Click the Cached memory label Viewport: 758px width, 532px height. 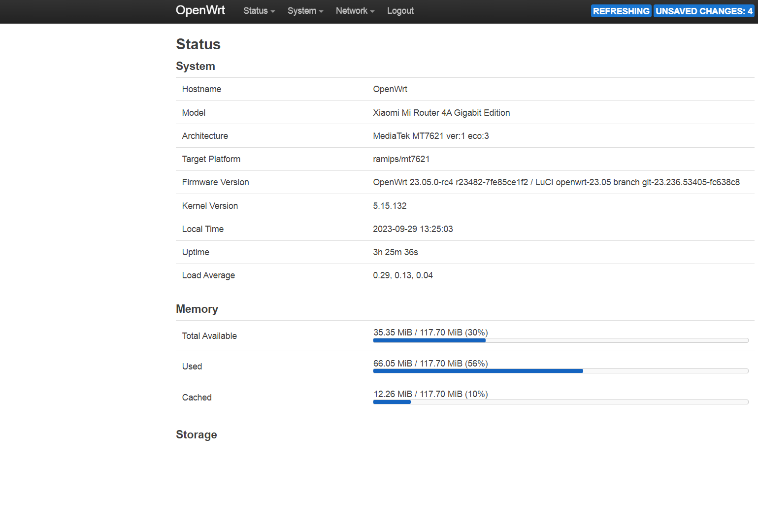tap(197, 398)
